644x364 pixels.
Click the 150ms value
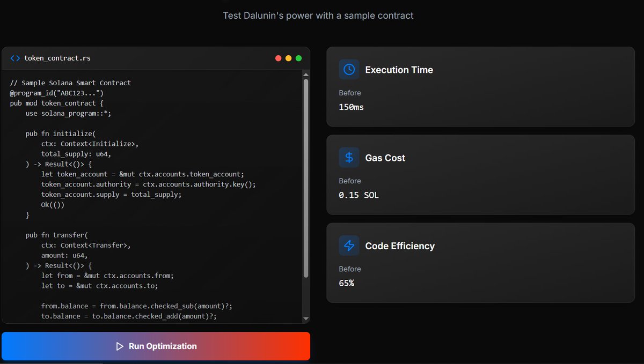click(x=351, y=107)
